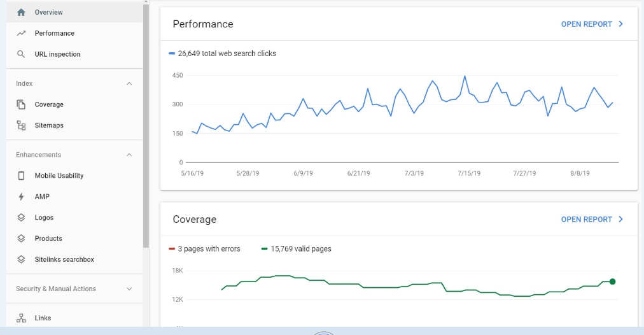Click arrow beside Coverage card's OPEN REPORT

pyautogui.click(x=620, y=219)
